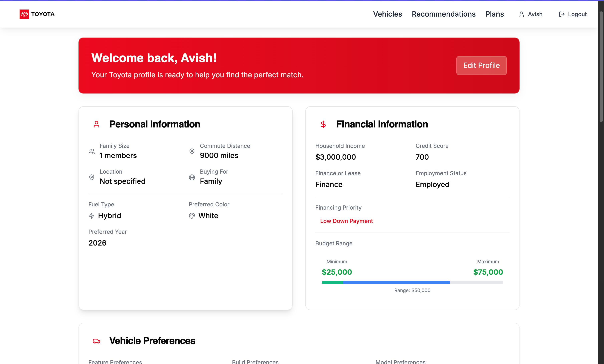Click the Buying For target icon

pyautogui.click(x=192, y=177)
